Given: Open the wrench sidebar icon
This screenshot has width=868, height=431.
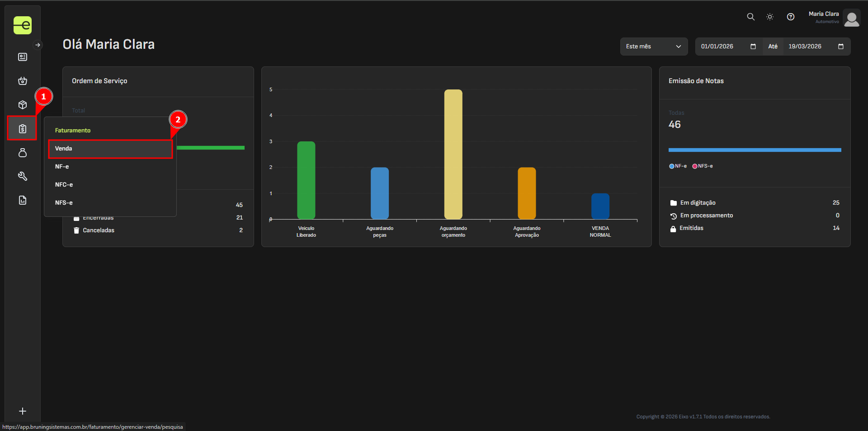Looking at the screenshot, I should [x=23, y=176].
